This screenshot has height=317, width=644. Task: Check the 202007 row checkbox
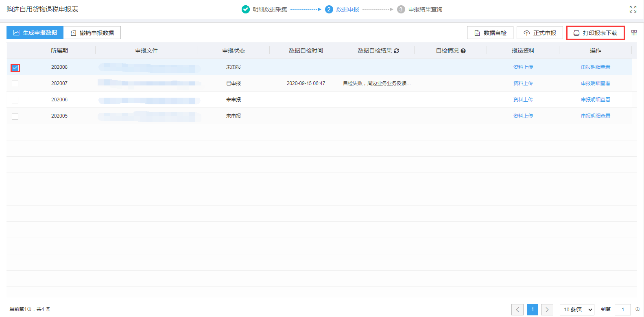15,84
